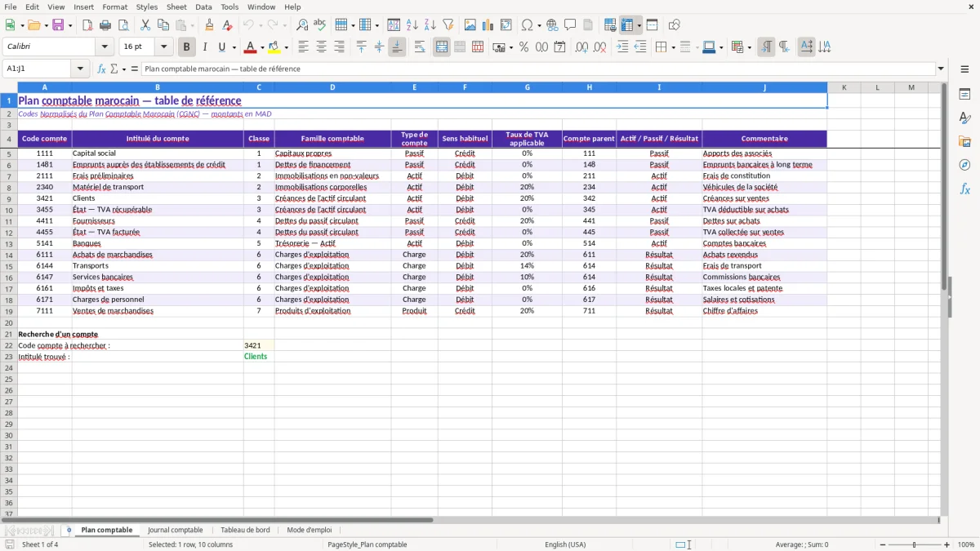Screen dimensions: 980x551
Task: Open sidebar Gallery panel
Action: [x=964, y=141]
